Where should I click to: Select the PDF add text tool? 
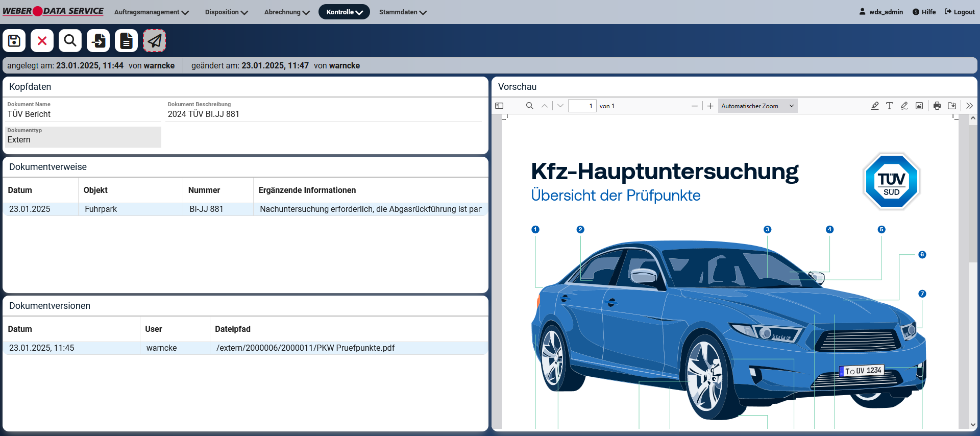tap(890, 106)
